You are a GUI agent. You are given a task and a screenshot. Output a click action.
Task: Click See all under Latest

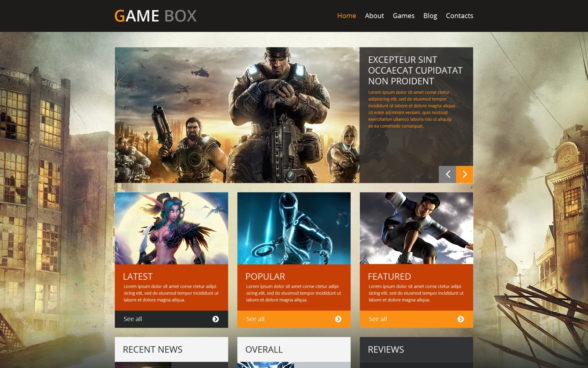[133, 319]
